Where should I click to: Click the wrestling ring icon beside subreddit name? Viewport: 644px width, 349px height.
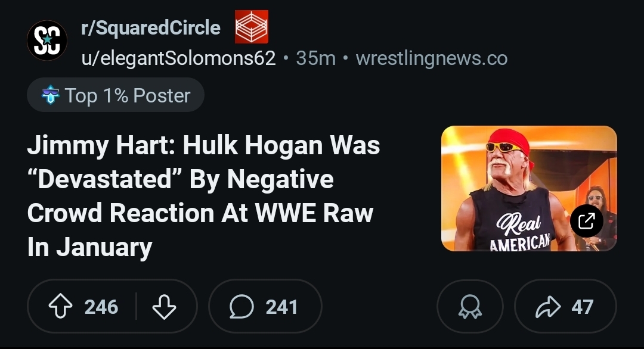[x=251, y=27]
